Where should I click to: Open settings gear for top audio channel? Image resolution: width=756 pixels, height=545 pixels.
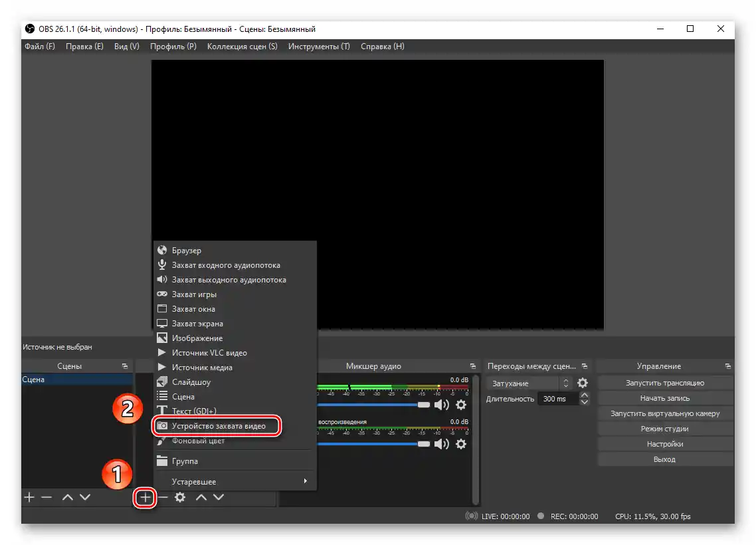point(461,405)
